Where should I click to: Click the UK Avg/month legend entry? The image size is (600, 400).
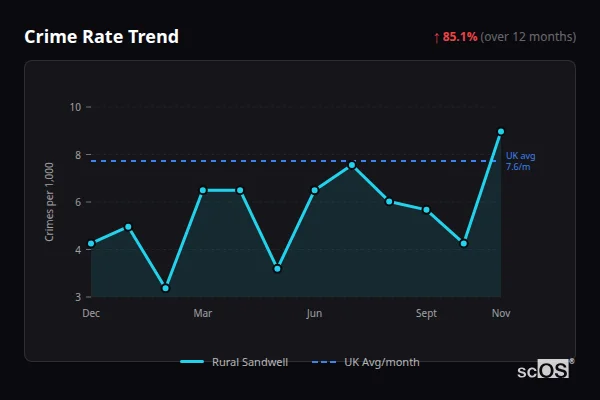click(366, 362)
